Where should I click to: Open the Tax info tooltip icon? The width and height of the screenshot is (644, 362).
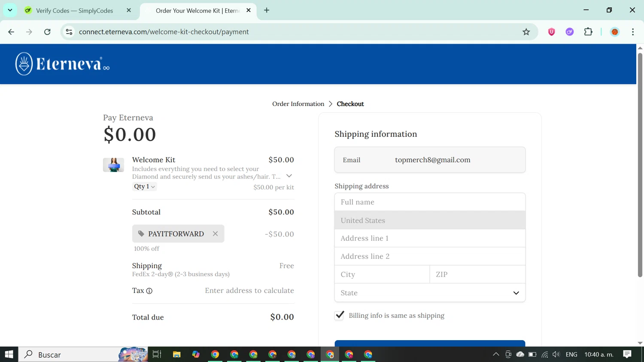click(149, 291)
